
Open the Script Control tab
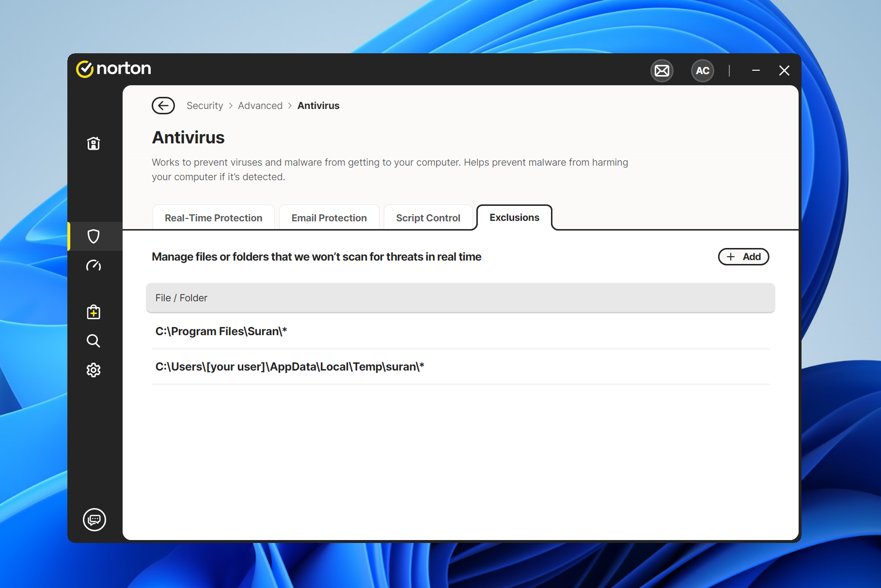pyautogui.click(x=428, y=217)
